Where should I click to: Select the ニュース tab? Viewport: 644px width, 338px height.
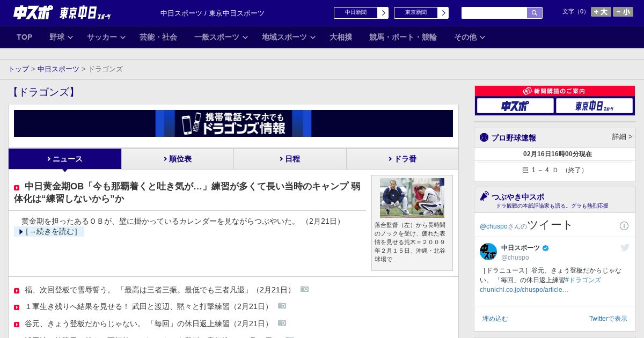coord(65,159)
